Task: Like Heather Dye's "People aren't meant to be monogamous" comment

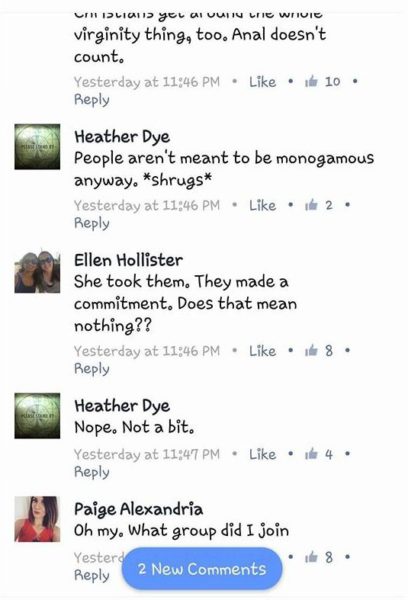Action: tap(262, 205)
